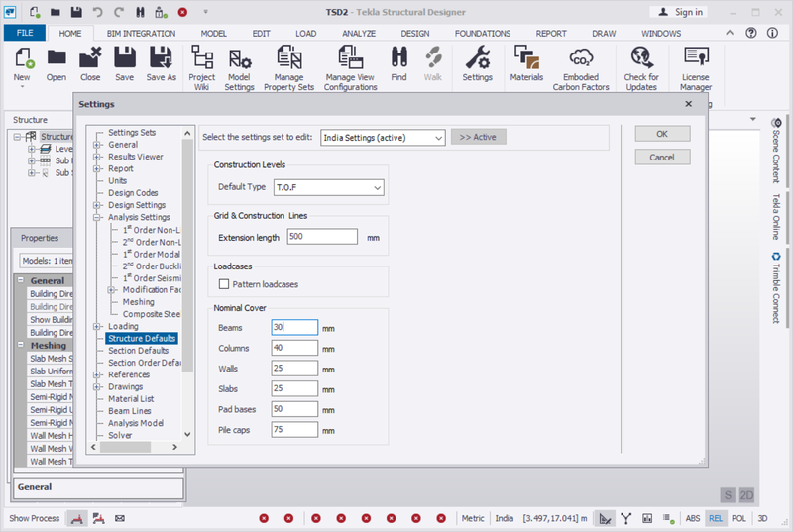Select Section Defaults in the settings tree
This screenshot has height=532, width=793.
[138, 351]
